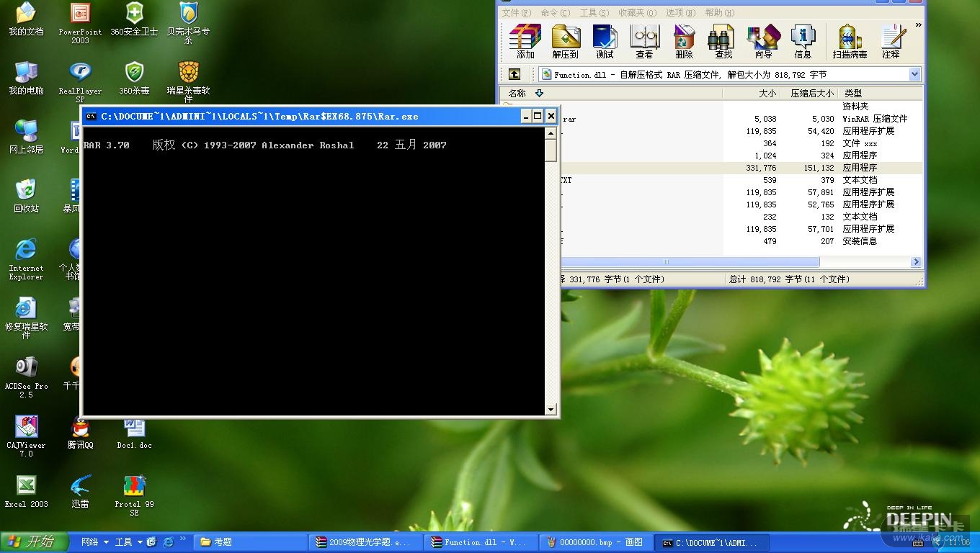Expand hidden toolbar buttons via the chevron
This screenshot has height=553, width=980.
coord(918,25)
